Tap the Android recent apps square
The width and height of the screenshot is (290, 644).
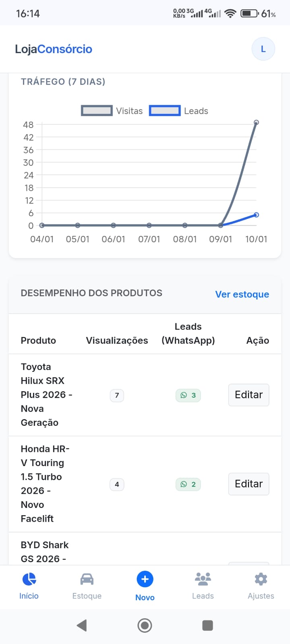(207, 625)
